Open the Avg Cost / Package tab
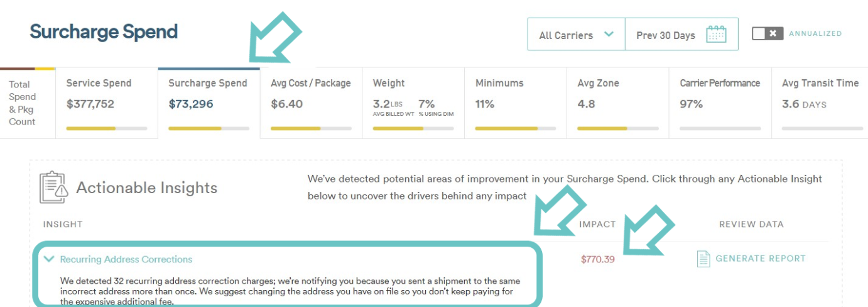Viewport: 868px width, 307px height. tap(311, 103)
